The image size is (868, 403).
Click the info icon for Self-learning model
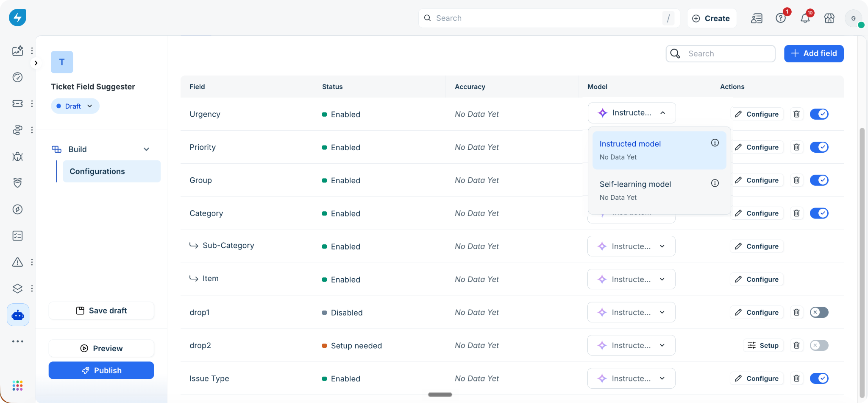click(715, 183)
